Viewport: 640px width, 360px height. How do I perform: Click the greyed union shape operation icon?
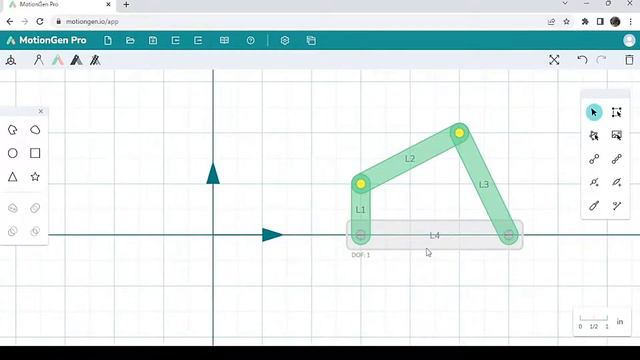pos(13,208)
